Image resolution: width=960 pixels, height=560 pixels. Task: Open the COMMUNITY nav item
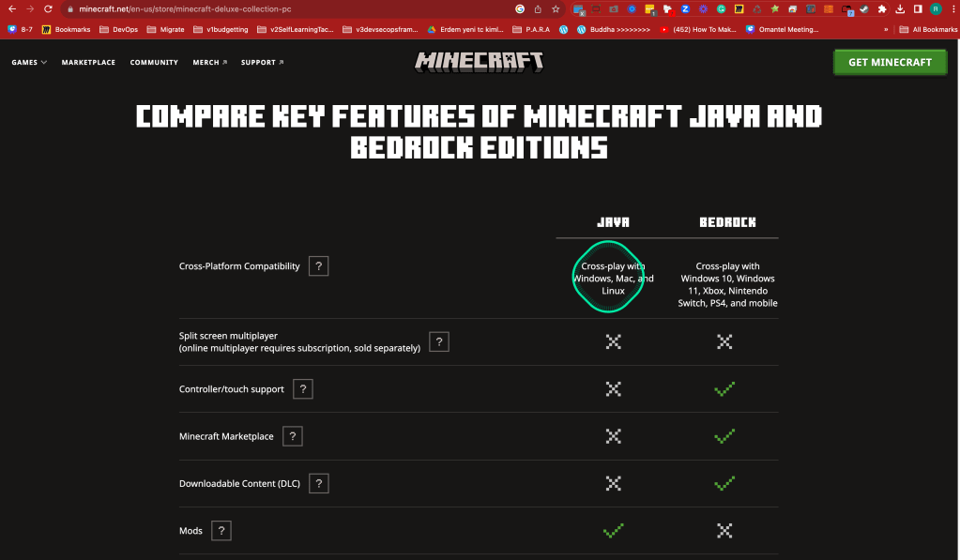point(154,63)
